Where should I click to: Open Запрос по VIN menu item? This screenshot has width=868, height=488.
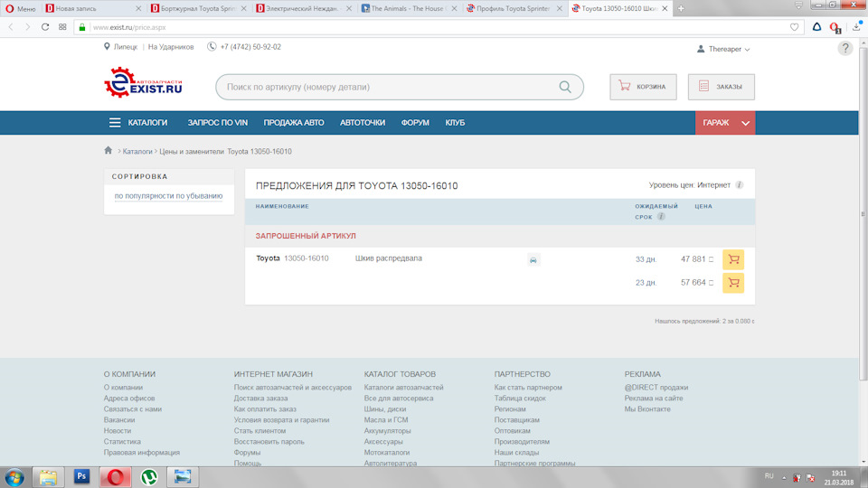(218, 123)
